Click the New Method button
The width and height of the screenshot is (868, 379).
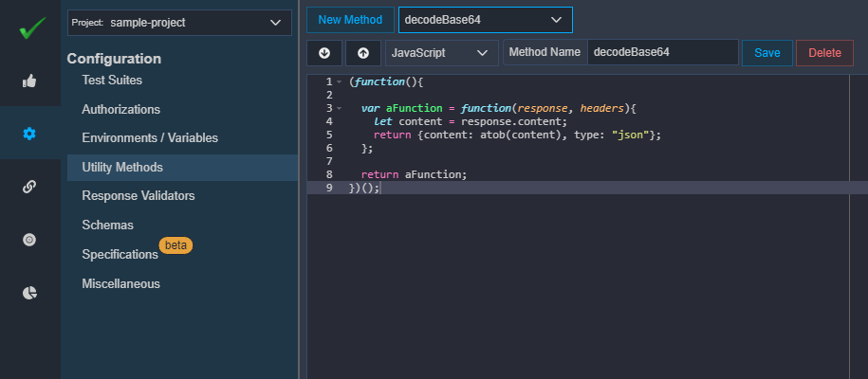(x=350, y=20)
